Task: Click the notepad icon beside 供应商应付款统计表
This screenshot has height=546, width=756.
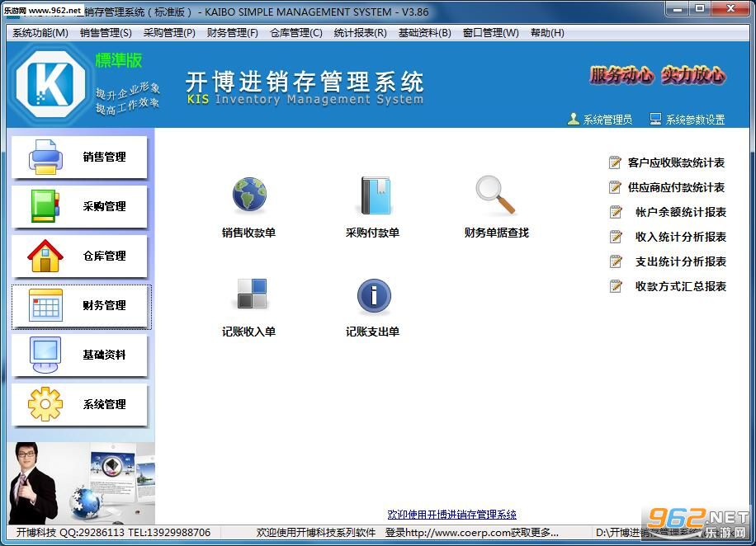Action: tap(615, 187)
